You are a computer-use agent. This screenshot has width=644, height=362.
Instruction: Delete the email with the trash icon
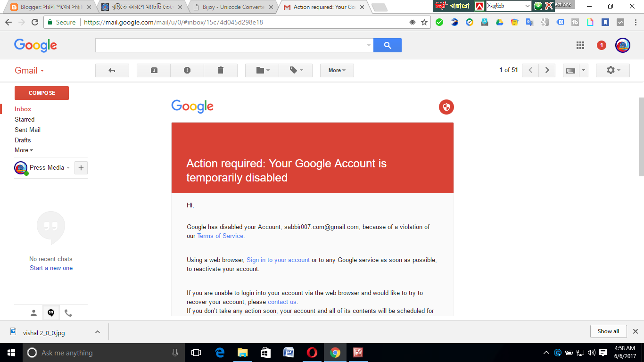[x=221, y=70]
